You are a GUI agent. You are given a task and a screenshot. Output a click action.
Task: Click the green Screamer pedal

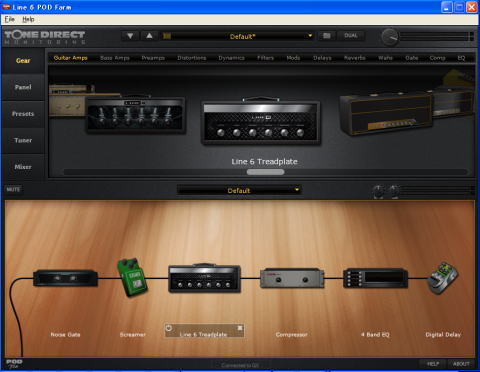pyautogui.click(x=132, y=277)
